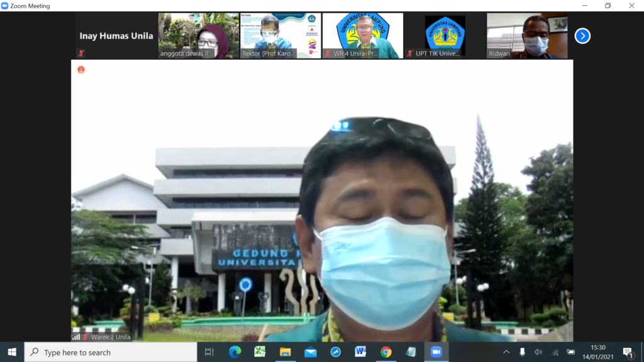Launch Microsoft Edge from taskbar
This screenshot has height=362, width=644.
coord(235,352)
